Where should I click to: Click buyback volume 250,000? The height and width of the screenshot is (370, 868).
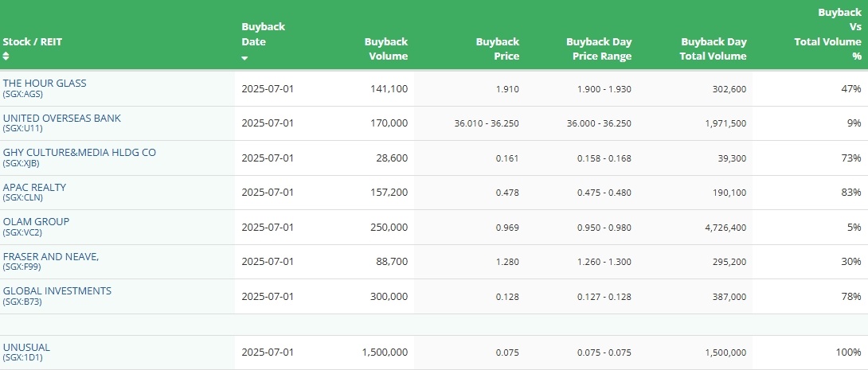click(x=389, y=228)
